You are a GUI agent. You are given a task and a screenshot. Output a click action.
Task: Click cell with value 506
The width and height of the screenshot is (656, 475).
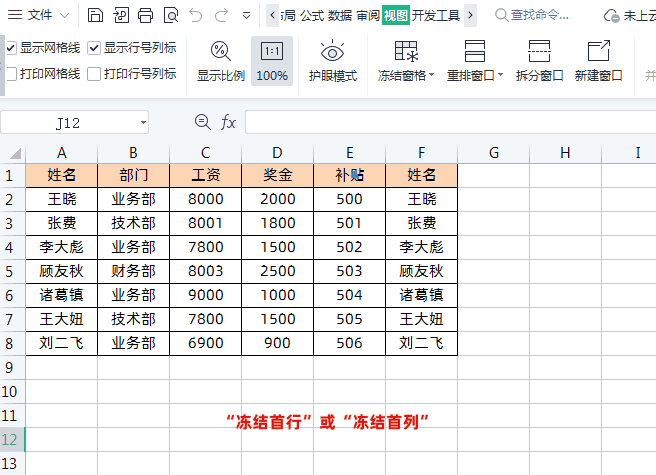point(349,343)
